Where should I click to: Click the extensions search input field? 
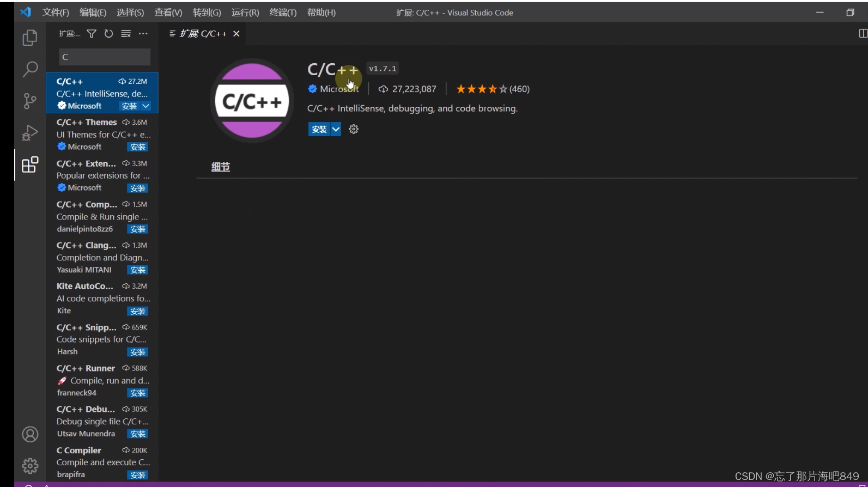(x=105, y=57)
